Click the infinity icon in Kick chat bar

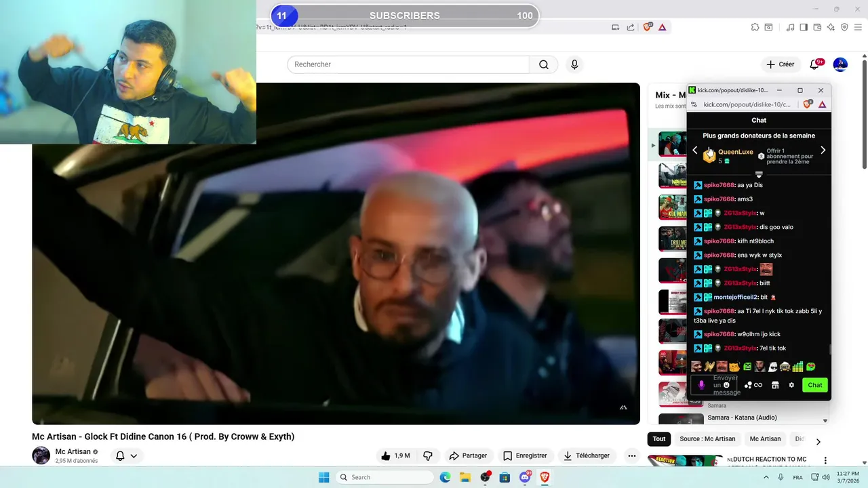click(758, 385)
